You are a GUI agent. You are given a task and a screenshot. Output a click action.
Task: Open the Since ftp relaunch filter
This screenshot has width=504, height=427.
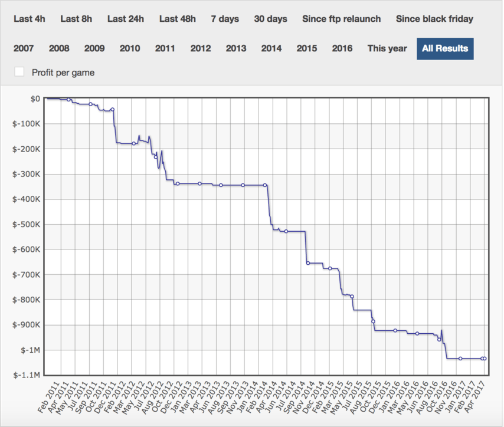(x=341, y=19)
